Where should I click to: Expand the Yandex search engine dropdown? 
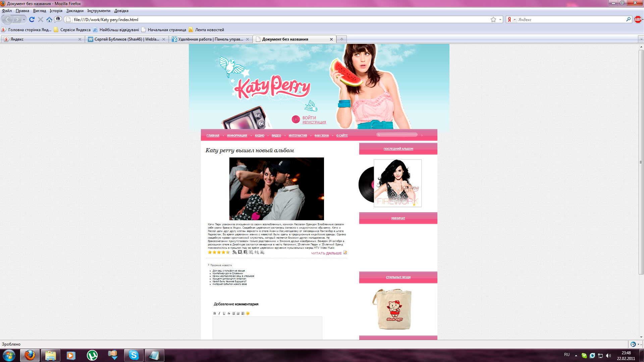click(x=515, y=20)
